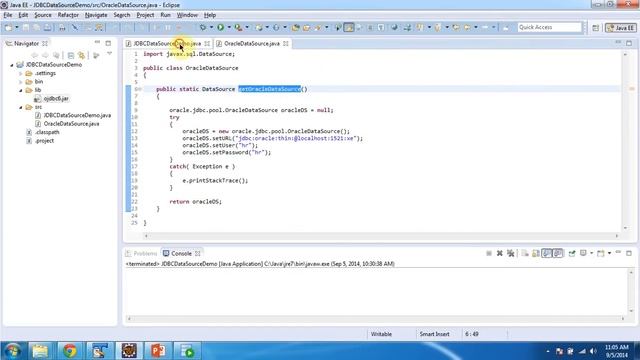This screenshot has width=640, height=360.
Task: Expand the .settings folder
Action: coord(20,73)
